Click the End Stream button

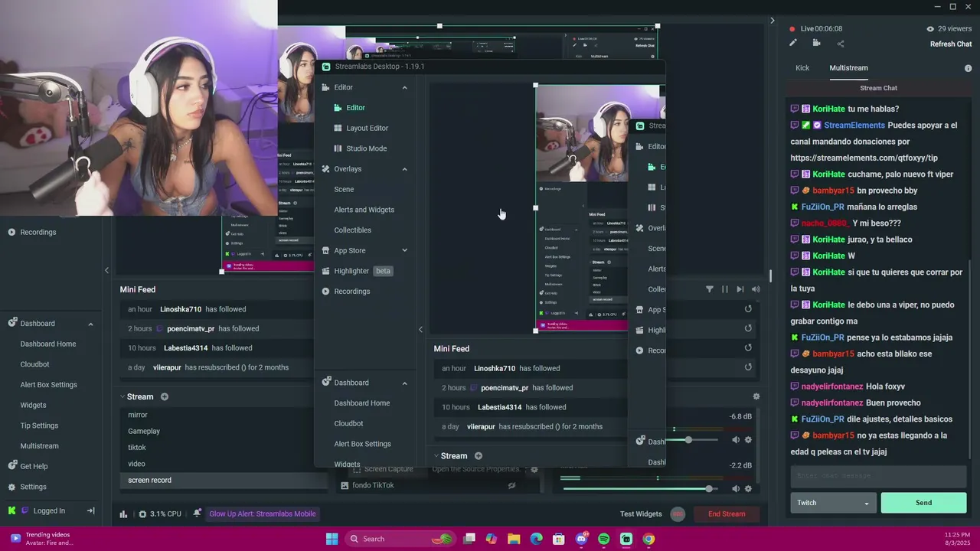coord(727,514)
